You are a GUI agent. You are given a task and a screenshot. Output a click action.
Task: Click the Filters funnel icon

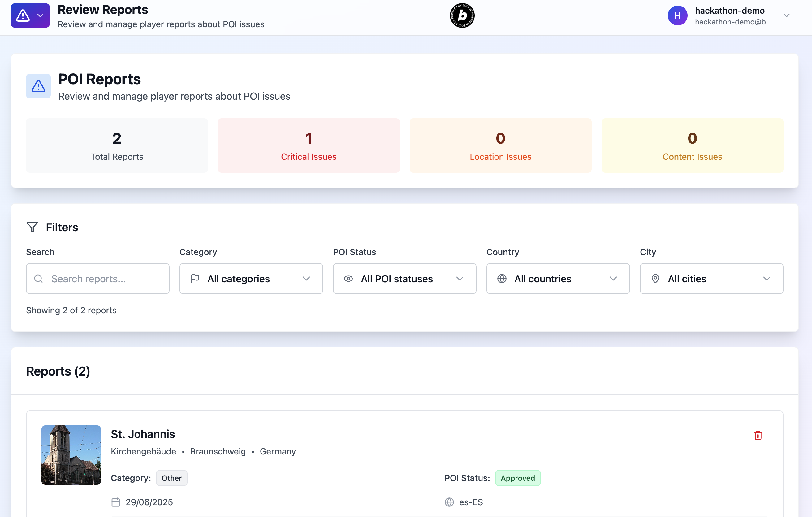[x=32, y=227]
